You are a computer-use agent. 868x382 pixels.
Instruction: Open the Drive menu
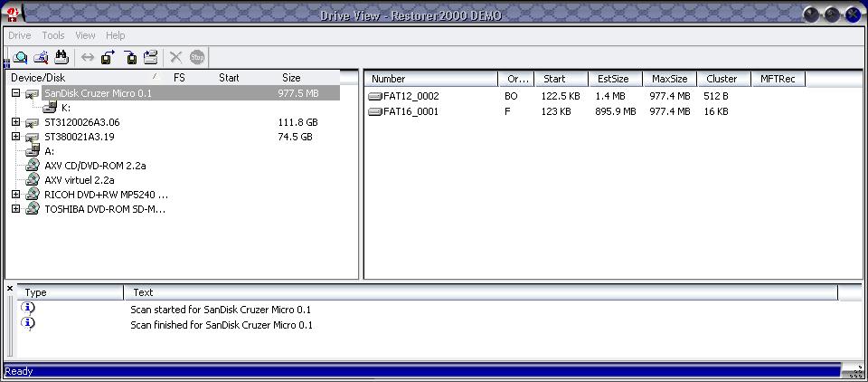click(19, 35)
